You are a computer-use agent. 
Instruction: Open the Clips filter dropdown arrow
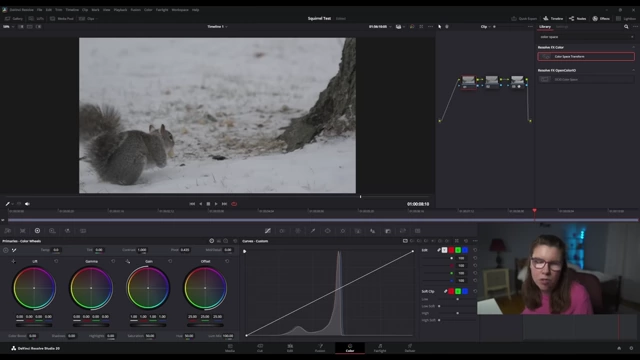[97, 18]
